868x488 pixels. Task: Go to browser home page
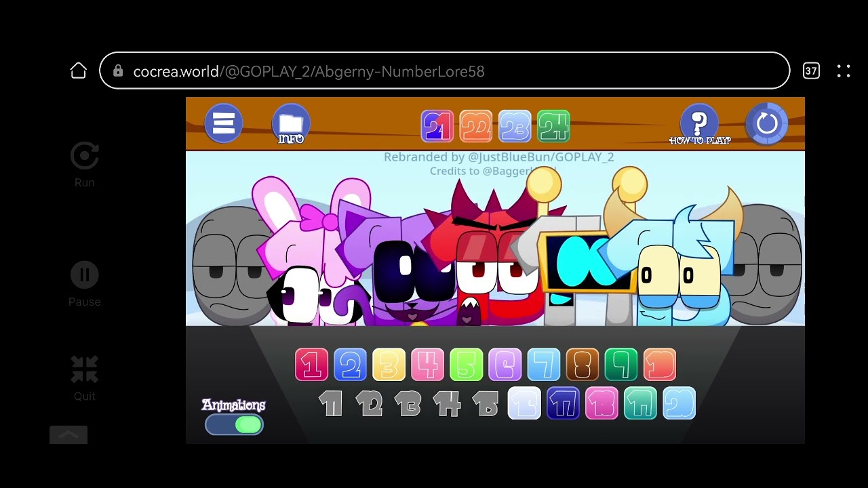coord(79,70)
